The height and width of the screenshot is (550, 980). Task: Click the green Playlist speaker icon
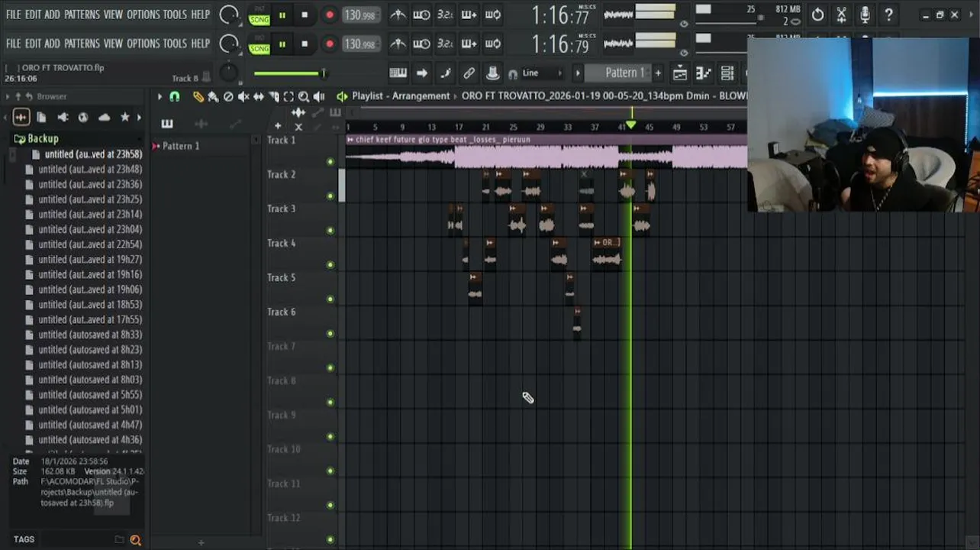pyautogui.click(x=342, y=96)
